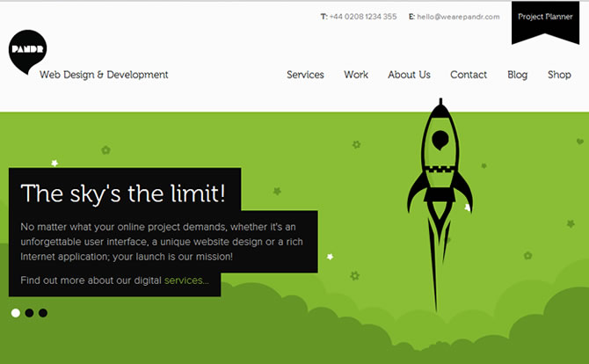This screenshot has width=589, height=364.
Task: Click the white star above the headline box
Action: coord(55,163)
